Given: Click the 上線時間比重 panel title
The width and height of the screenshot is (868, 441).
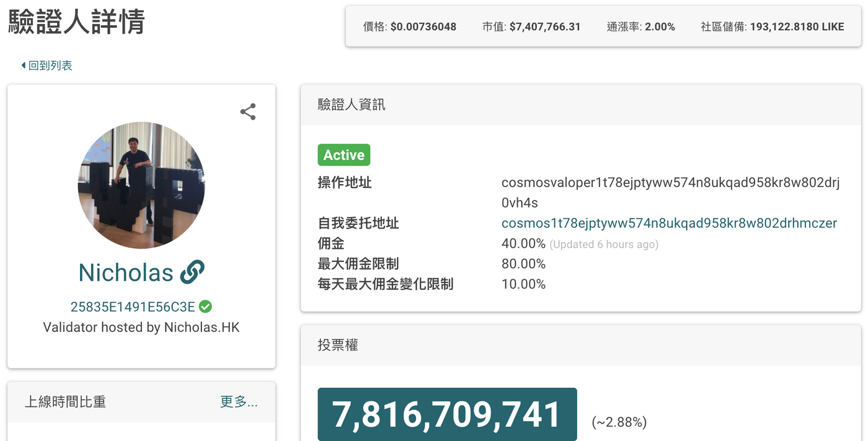Looking at the screenshot, I should tap(65, 401).
